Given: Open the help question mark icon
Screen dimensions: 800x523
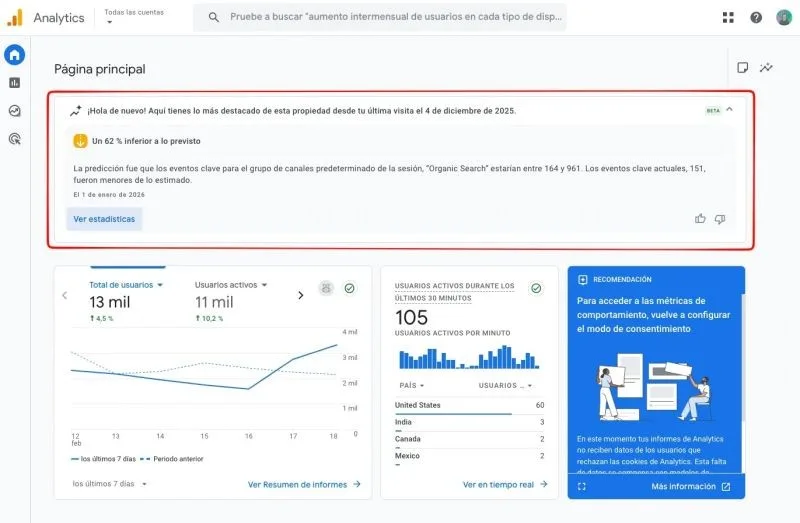Looking at the screenshot, I should tap(756, 17).
